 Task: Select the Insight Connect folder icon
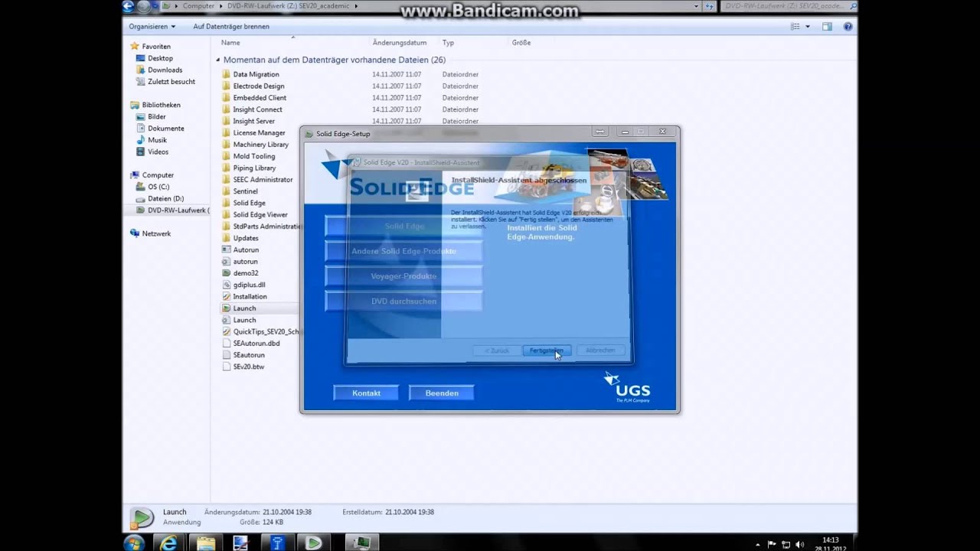(x=226, y=109)
